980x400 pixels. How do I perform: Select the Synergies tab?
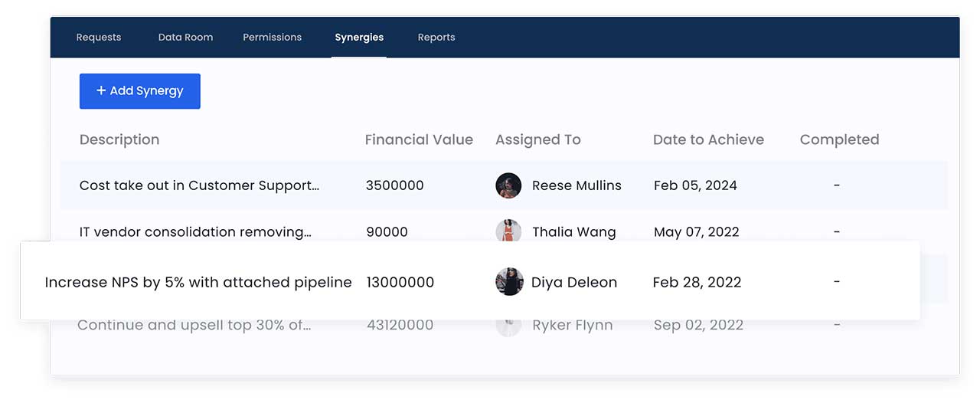(x=359, y=37)
